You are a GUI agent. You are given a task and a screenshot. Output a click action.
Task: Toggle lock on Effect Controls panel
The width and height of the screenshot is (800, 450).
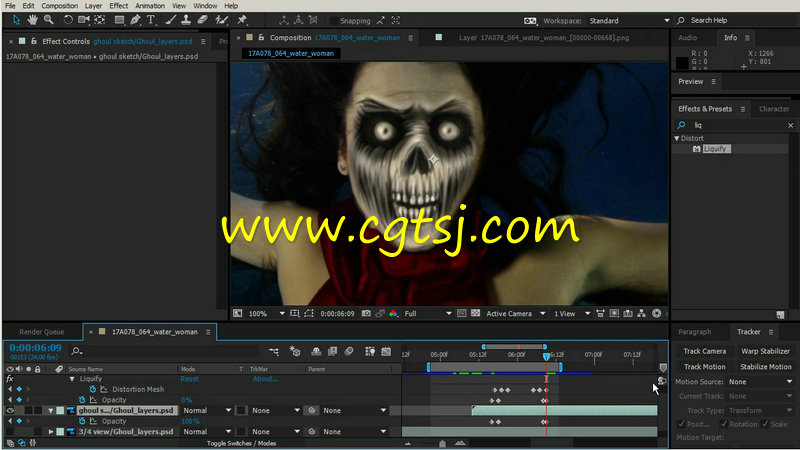coord(34,41)
